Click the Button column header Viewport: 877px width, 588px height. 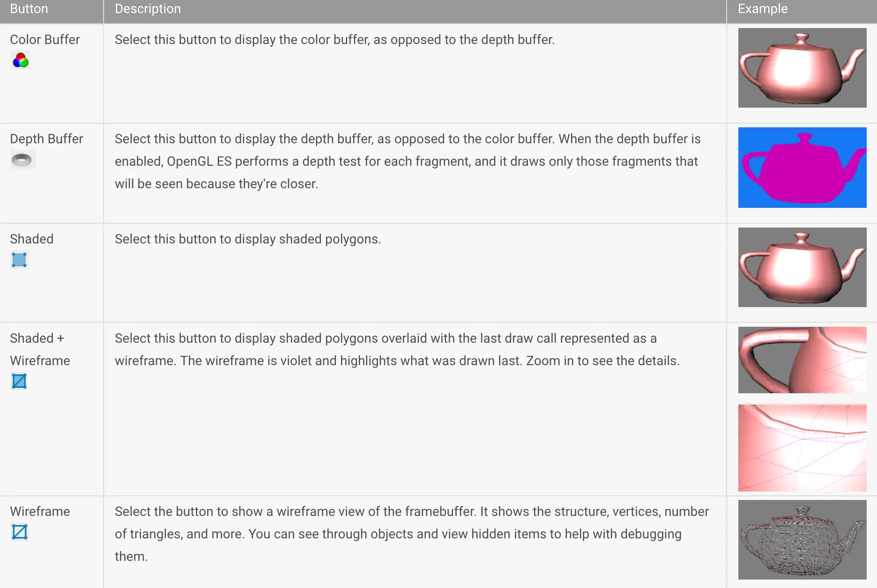[x=29, y=9]
